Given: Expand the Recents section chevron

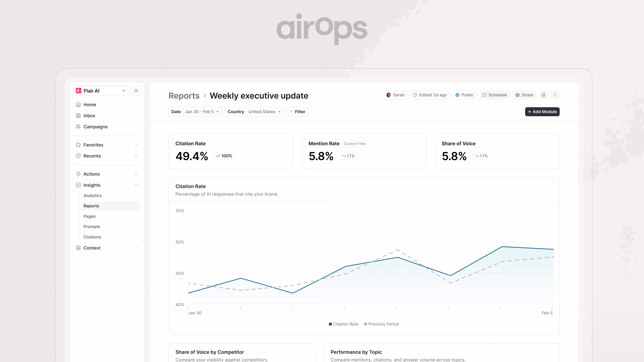Looking at the screenshot, I should pyautogui.click(x=136, y=156).
